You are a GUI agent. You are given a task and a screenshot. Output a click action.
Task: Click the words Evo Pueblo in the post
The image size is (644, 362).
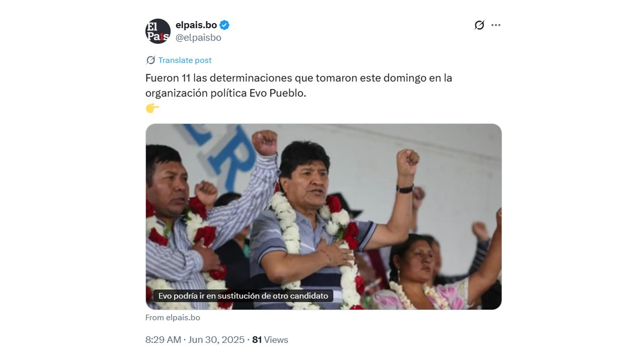(278, 94)
